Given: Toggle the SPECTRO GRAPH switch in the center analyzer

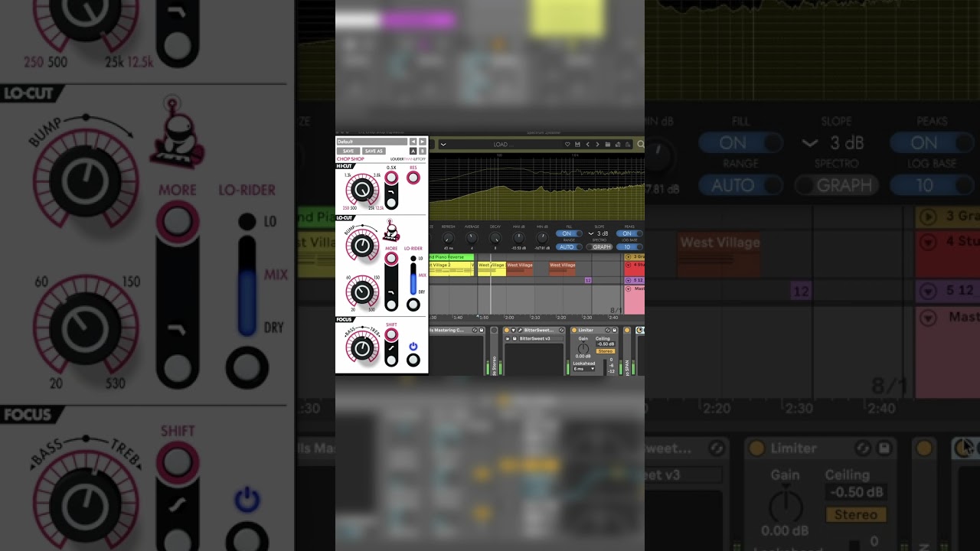Looking at the screenshot, I should [599, 247].
